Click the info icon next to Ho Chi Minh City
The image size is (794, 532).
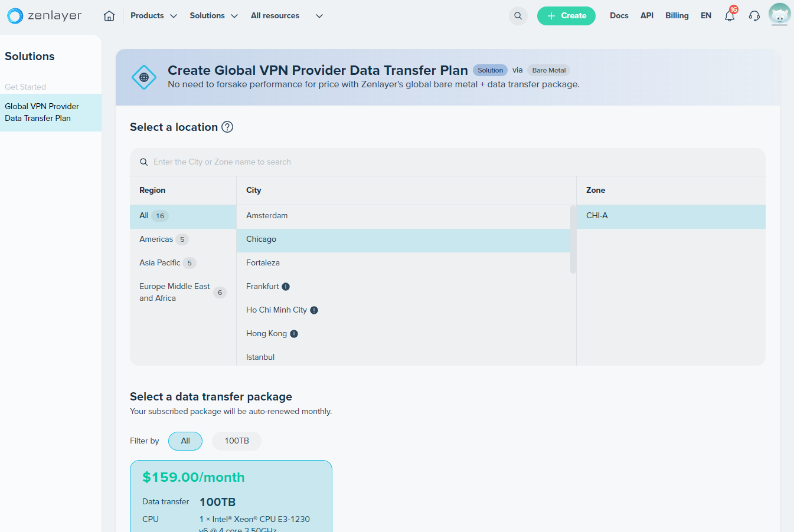click(x=314, y=310)
